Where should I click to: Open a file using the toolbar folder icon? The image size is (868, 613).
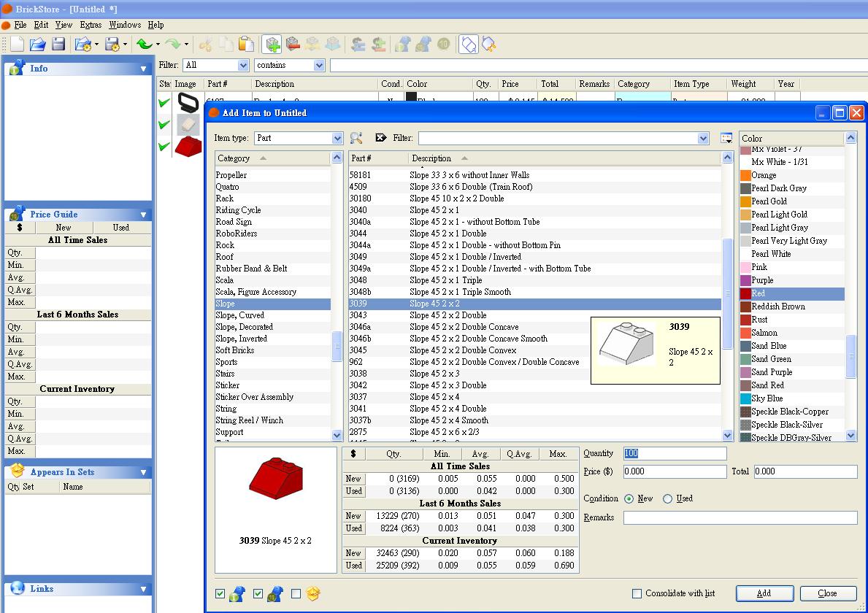point(38,45)
